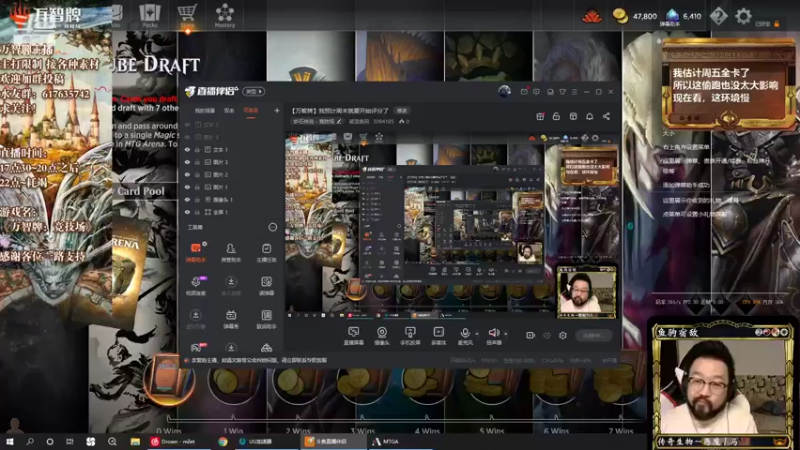Mute the 扬声器 speaker

pos(493,336)
